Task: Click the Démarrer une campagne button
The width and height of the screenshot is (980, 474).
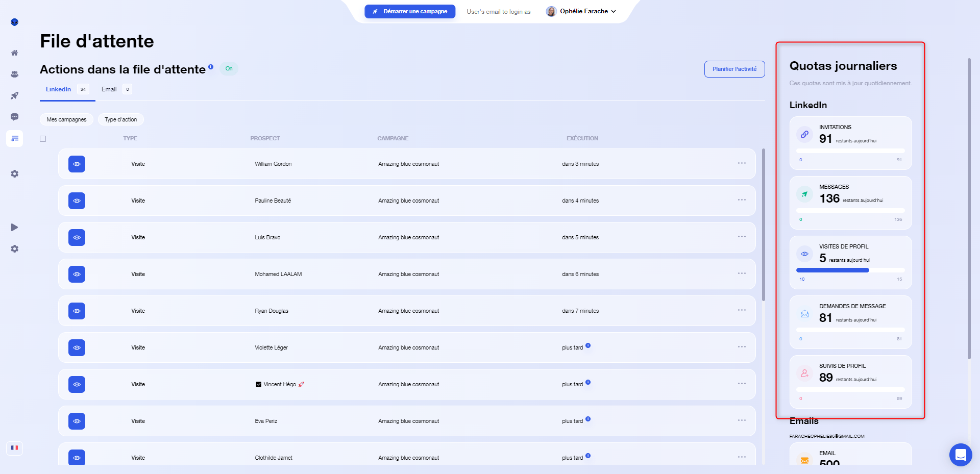Action: 410,11
